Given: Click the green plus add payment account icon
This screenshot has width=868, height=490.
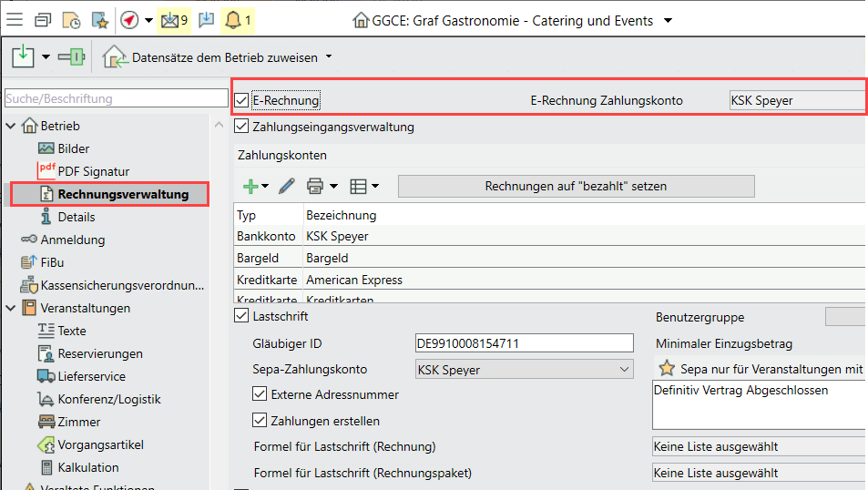Looking at the screenshot, I should [x=250, y=187].
